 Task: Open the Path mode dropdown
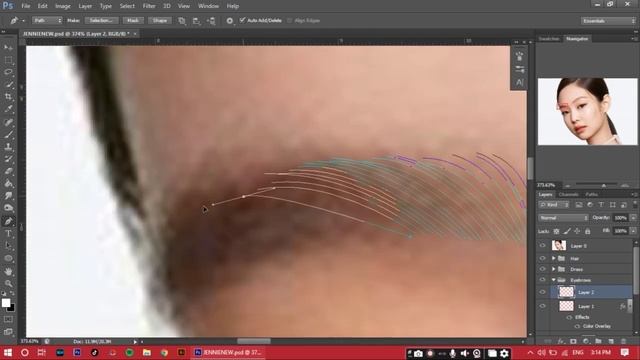(47, 20)
